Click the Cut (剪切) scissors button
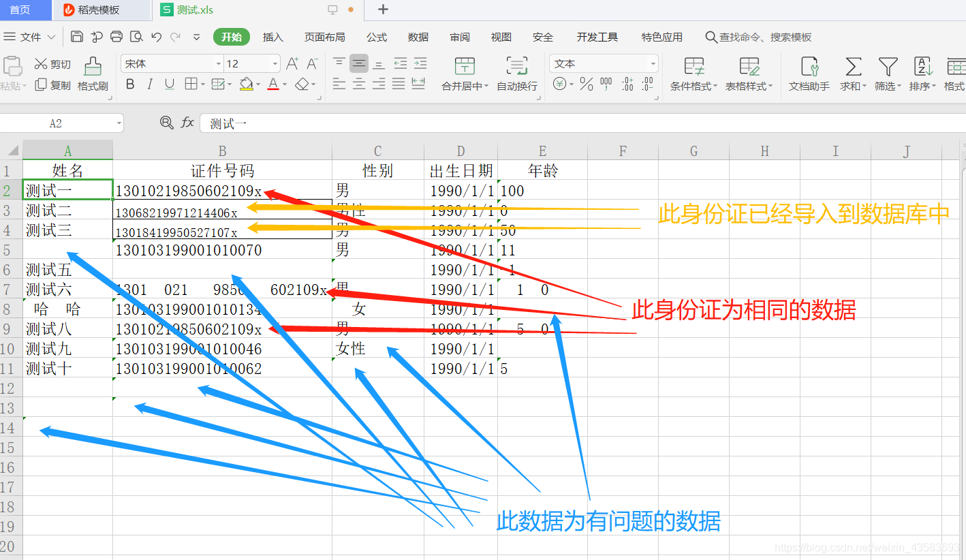 coord(52,64)
